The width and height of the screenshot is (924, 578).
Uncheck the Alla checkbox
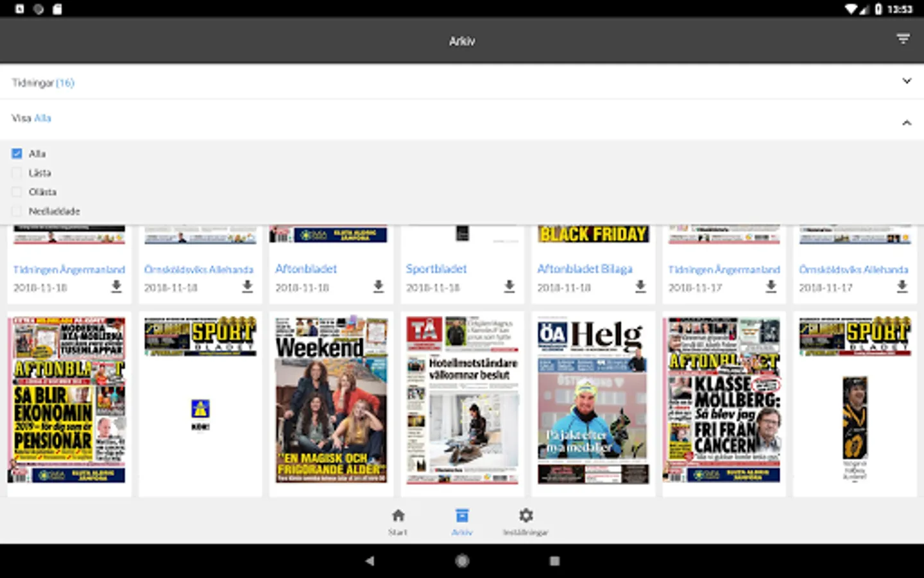tap(17, 153)
